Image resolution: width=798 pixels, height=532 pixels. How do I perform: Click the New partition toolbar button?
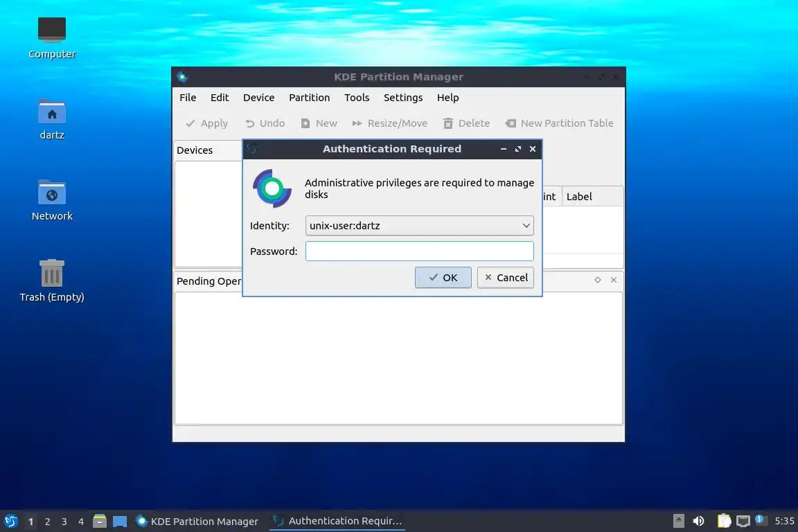[x=319, y=123]
